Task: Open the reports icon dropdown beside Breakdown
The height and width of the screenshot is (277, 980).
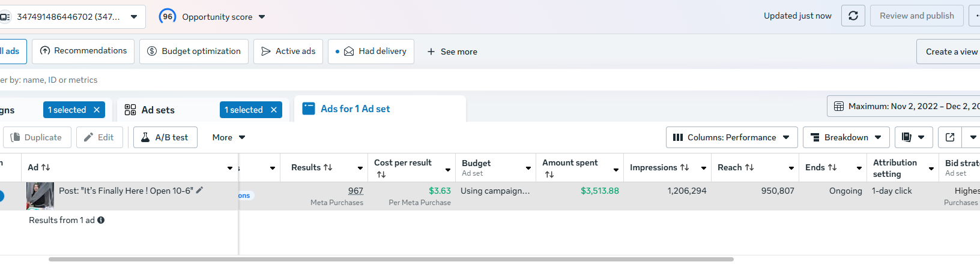Action: [913, 137]
